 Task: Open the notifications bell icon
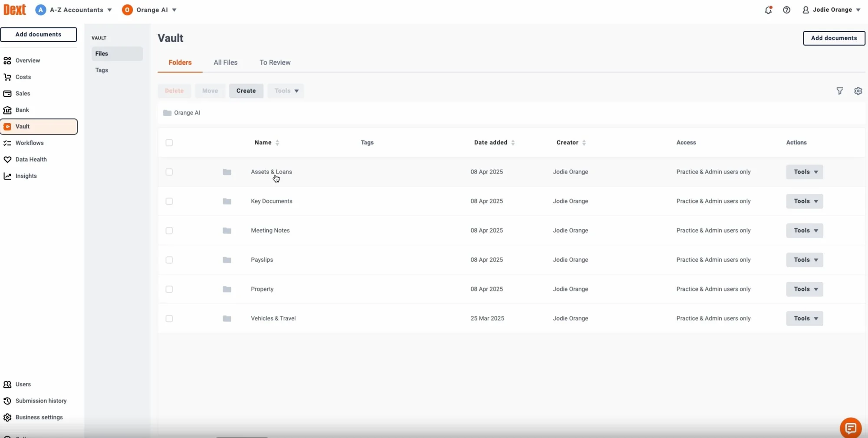(768, 10)
